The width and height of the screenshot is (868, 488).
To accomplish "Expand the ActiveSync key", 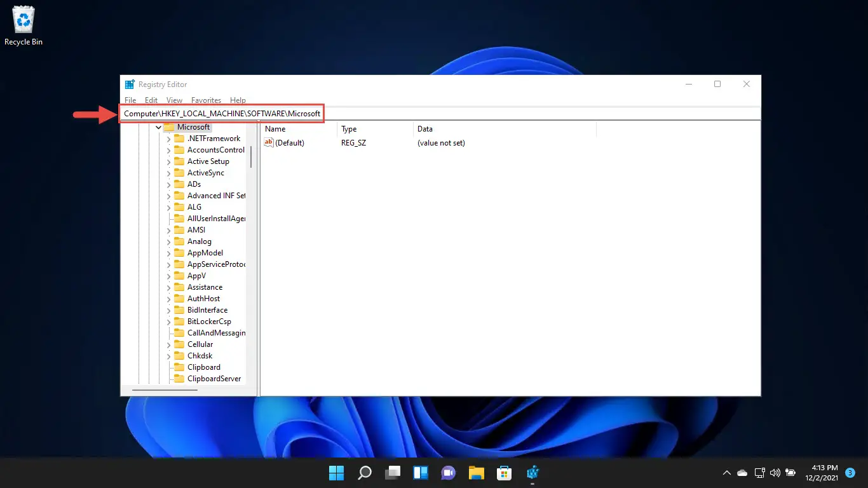I will [168, 173].
